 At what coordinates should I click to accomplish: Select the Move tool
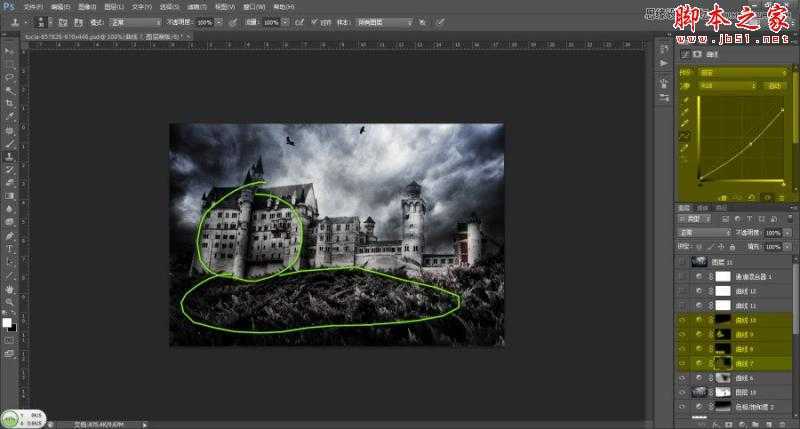click(9, 51)
